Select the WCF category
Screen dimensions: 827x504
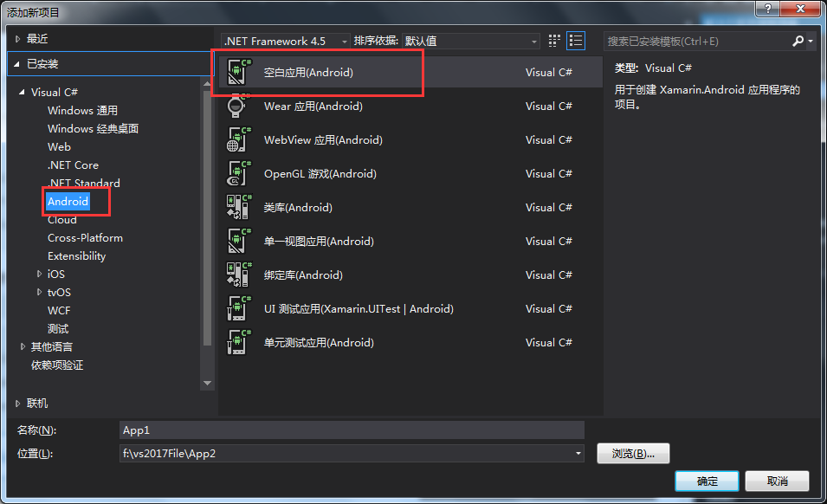pyautogui.click(x=59, y=311)
